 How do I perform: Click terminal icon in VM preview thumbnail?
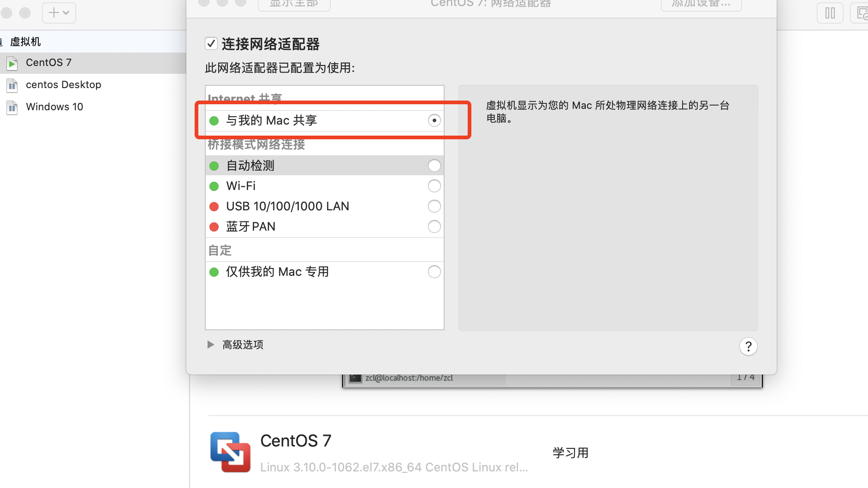pyautogui.click(x=355, y=378)
